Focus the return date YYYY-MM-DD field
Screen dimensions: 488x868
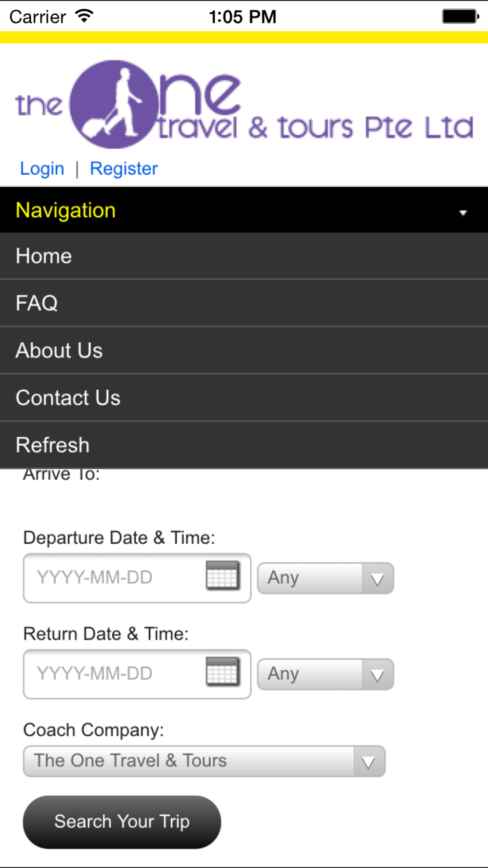click(137, 674)
